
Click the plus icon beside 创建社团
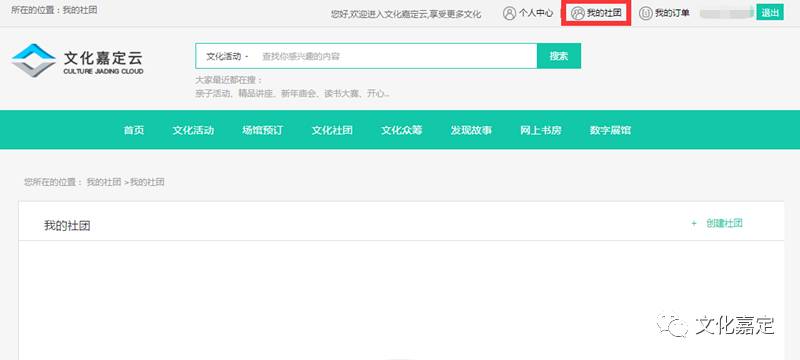(693, 223)
